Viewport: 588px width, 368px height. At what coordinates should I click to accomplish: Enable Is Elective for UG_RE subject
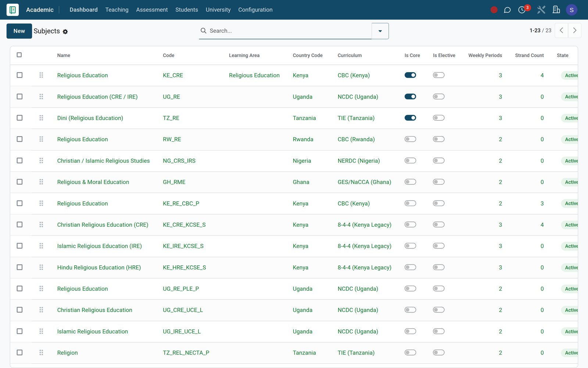click(438, 96)
